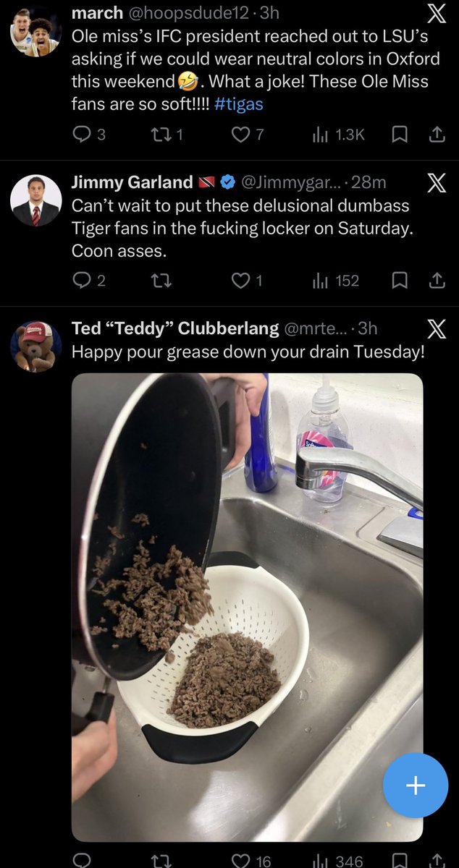Repost hoopsdude12's Ole Miss tweet
Screen dimensions: 459x868
170,135
